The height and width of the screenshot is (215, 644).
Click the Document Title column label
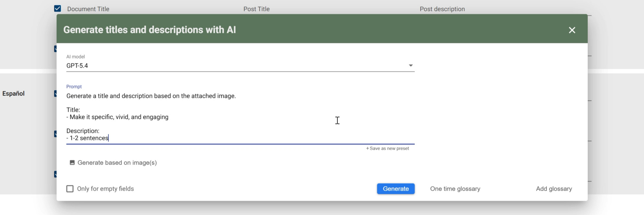(88, 9)
